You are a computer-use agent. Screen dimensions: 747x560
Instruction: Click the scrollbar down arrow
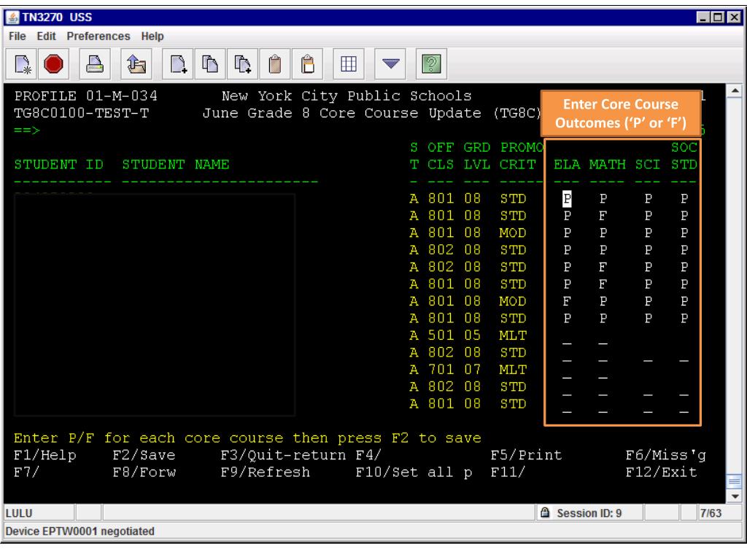[735, 496]
